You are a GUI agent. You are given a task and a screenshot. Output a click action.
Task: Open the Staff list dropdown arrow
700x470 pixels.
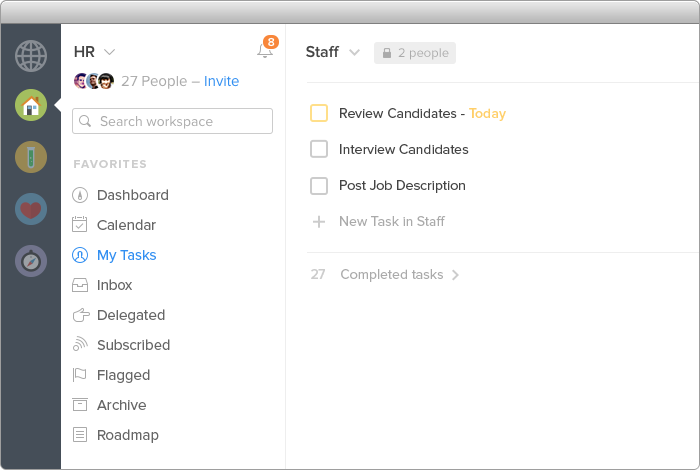[x=354, y=52]
